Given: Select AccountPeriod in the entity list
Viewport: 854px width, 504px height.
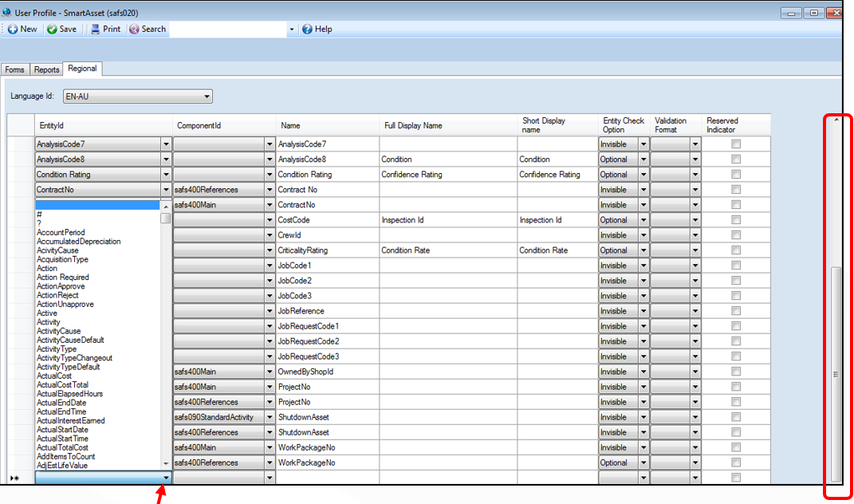Looking at the screenshot, I should 61,232.
